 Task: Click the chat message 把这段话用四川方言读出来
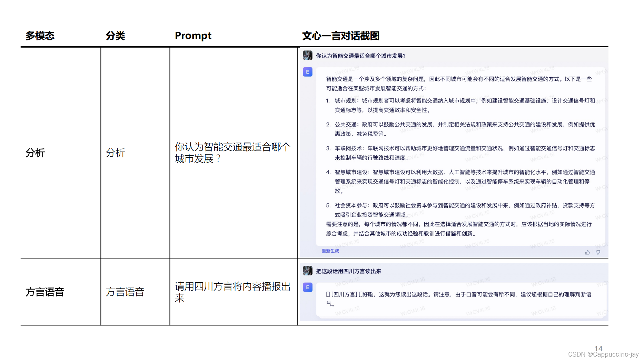tap(349, 271)
